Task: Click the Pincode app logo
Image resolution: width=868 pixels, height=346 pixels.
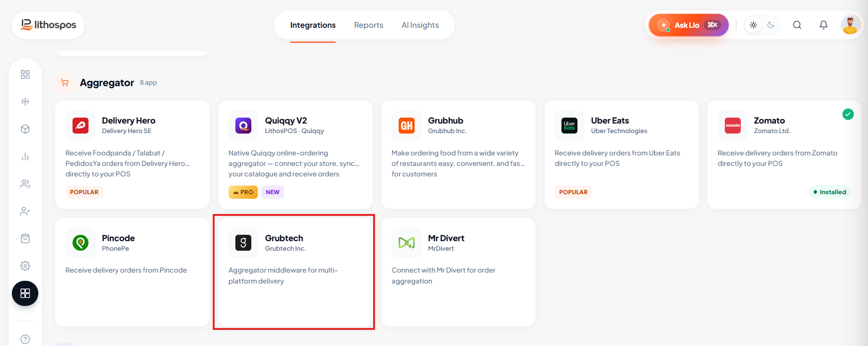Action: pos(80,243)
